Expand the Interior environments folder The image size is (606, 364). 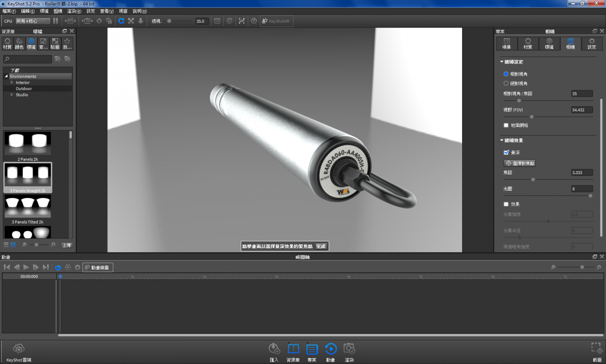click(12, 82)
